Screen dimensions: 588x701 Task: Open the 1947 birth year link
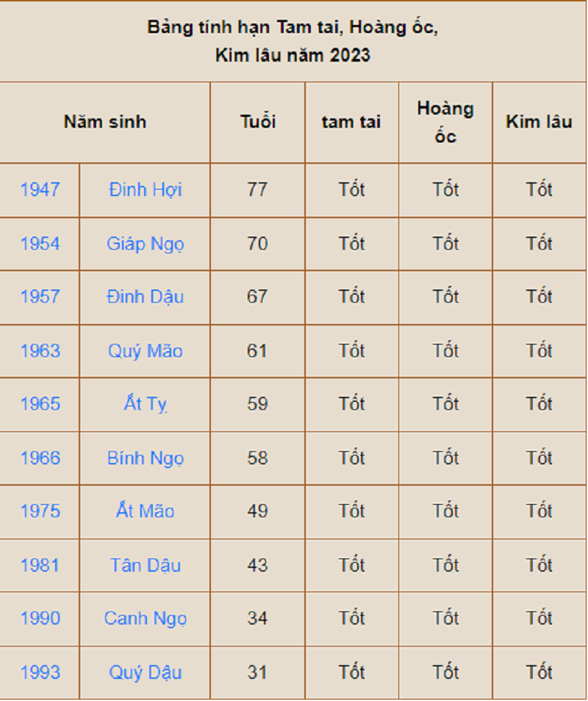coord(40,190)
